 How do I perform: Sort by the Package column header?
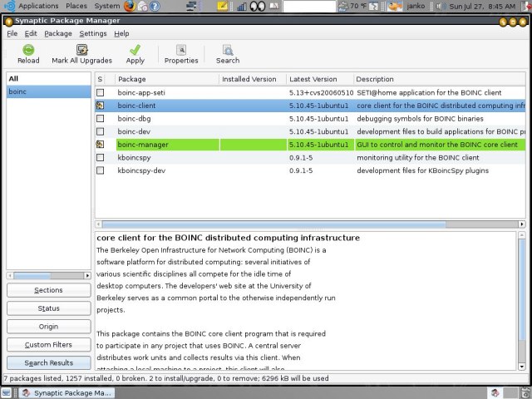167,79
